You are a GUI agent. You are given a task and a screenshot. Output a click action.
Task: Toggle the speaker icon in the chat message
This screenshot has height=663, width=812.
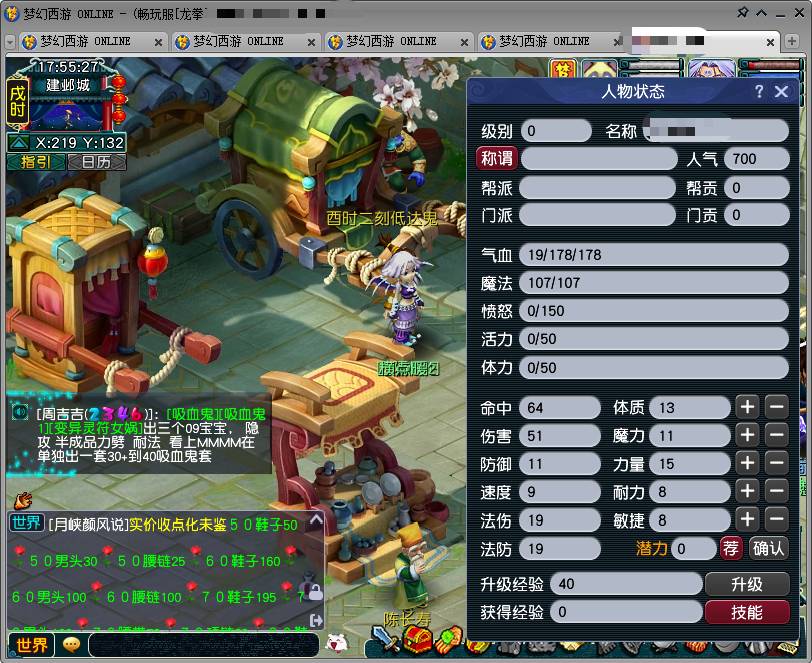tap(20, 412)
